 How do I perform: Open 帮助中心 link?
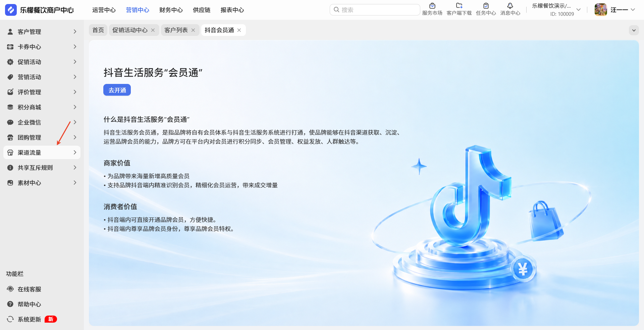[x=30, y=304]
